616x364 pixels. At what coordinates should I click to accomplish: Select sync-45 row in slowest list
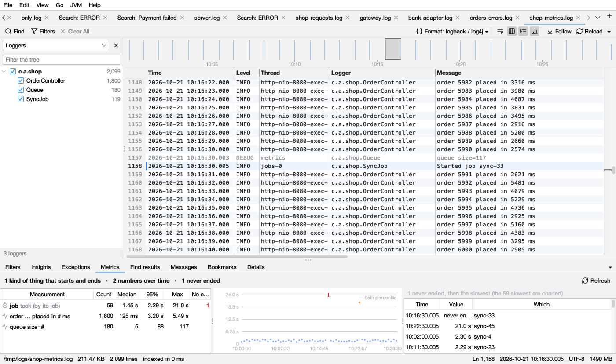coord(508,326)
